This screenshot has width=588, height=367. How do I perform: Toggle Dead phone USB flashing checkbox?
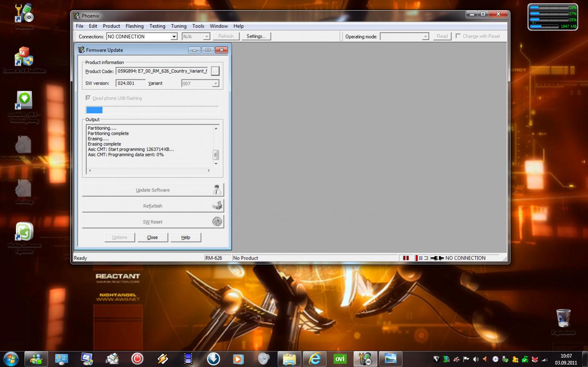pos(88,98)
